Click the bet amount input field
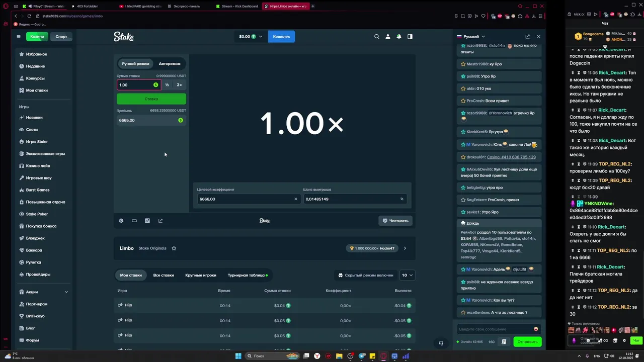 (138, 85)
